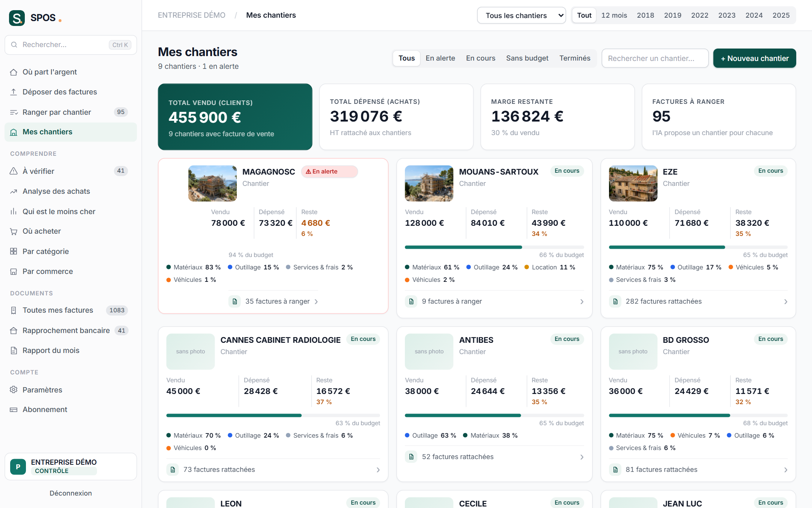Open Mes chantiers in the sidebar
The image size is (812, 508).
click(71, 132)
